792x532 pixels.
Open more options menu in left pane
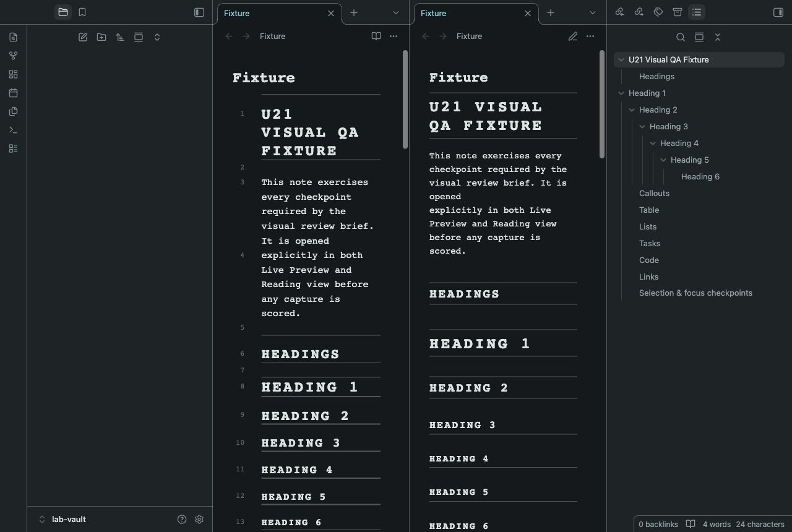[x=394, y=36]
